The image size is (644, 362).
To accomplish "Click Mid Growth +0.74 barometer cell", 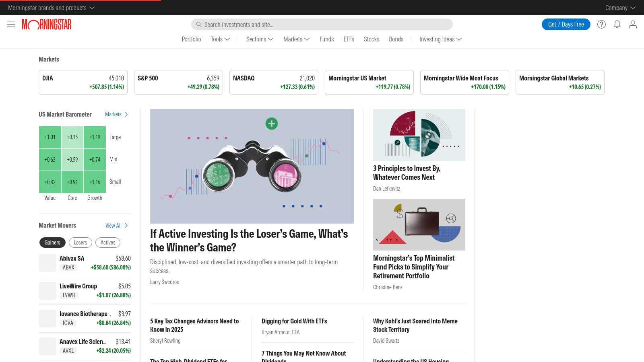I will pyautogui.click(x=95, y=160).
